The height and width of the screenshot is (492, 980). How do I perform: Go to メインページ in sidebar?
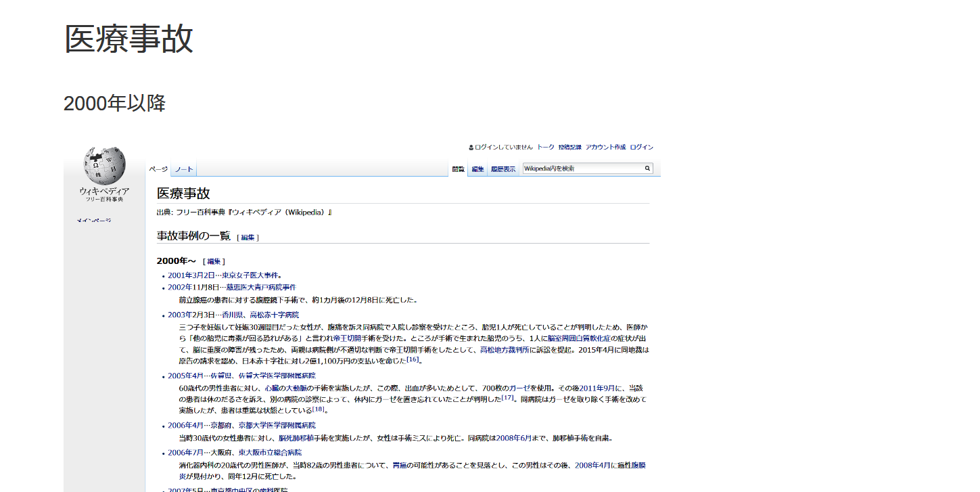94,220
